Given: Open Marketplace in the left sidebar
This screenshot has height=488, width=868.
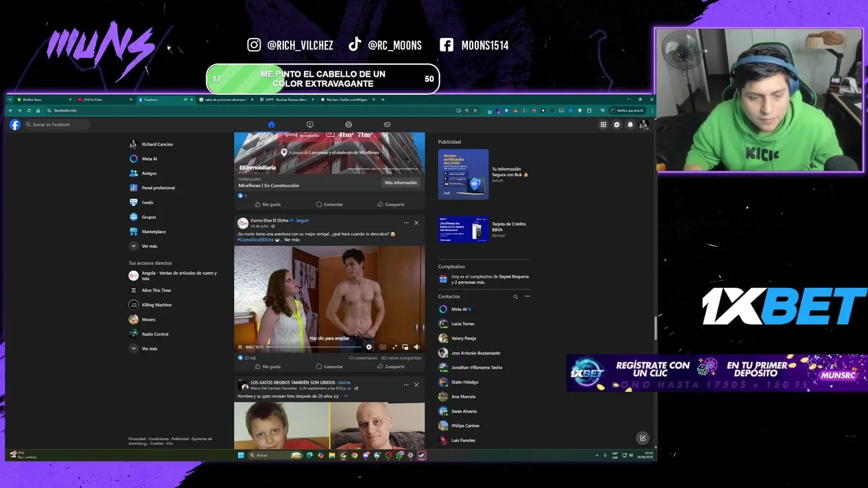Looking at the screenshot, I should (148, 232).
